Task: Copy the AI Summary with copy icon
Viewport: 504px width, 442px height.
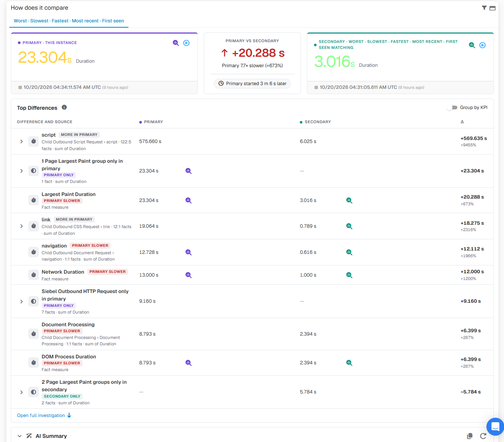Action: [x=470, y=436]
